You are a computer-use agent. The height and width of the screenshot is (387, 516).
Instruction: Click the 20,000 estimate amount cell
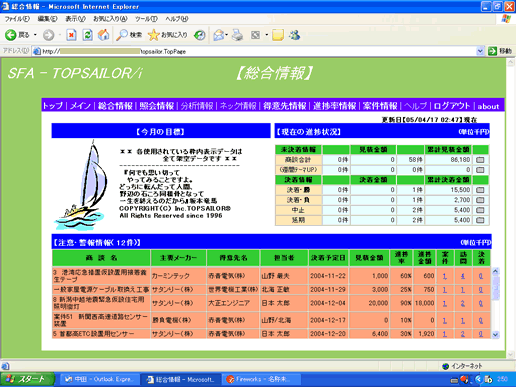[x=369, y=303]
